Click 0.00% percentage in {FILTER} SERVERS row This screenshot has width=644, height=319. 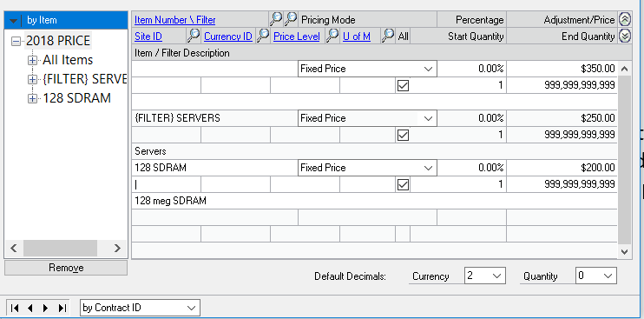click(471, 118)
